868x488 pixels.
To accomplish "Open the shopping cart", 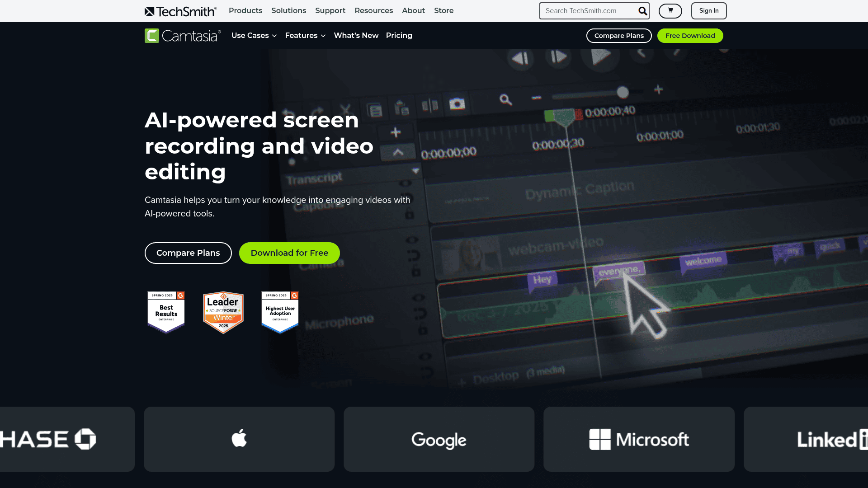I will (670, 10).
